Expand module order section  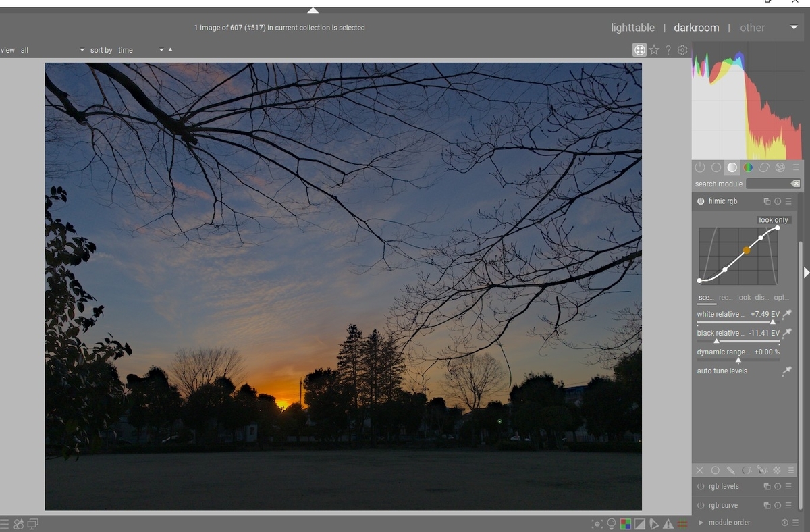pyautogui.click(x=701, y=523)
